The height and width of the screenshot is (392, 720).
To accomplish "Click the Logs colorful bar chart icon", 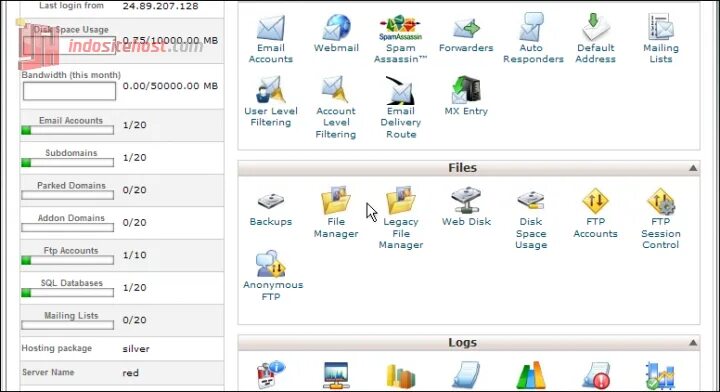I will [x=531, y=375].
